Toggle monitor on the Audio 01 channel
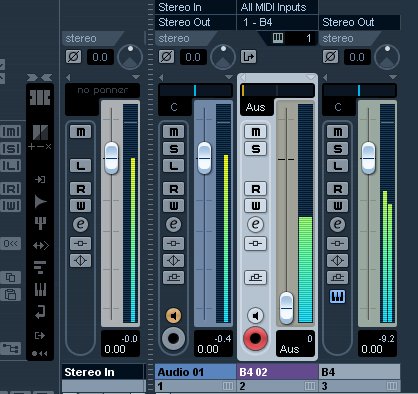Viewport: 418px width, 394px height. tap(173, 315)
